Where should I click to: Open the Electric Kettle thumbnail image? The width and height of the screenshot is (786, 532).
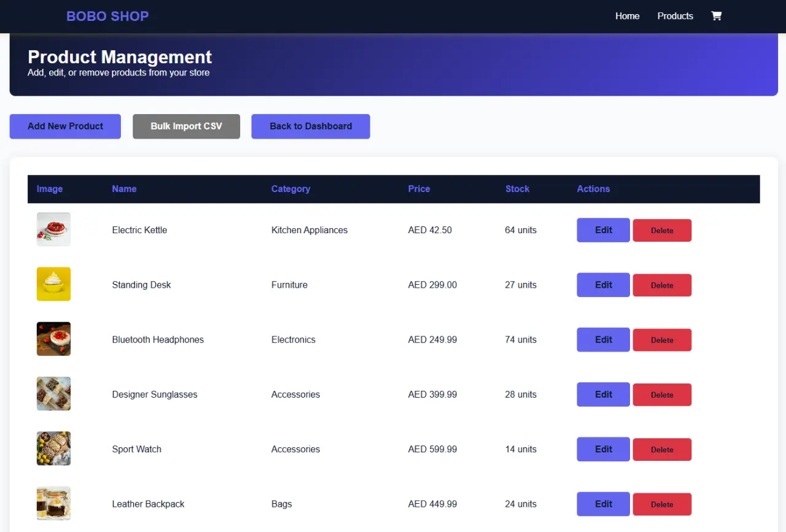pos(53,229)
